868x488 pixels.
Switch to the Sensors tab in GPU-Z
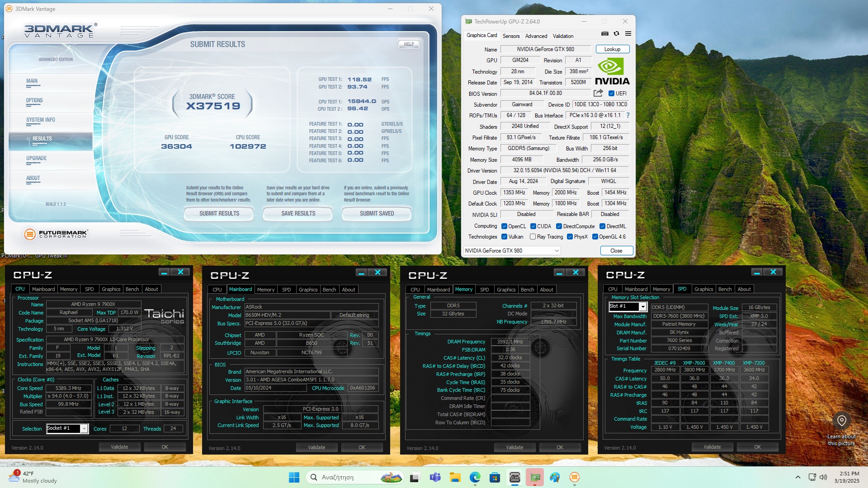click(511, 36)
